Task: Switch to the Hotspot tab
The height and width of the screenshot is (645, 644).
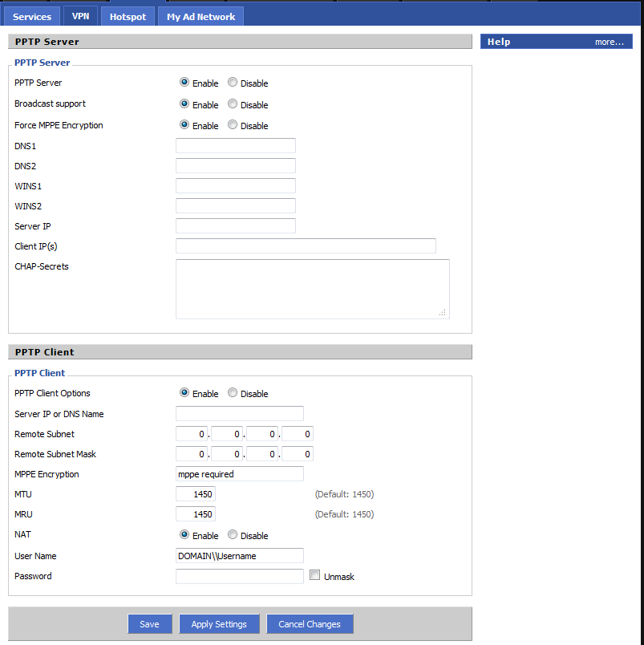Action: click(x=127, y=15)
